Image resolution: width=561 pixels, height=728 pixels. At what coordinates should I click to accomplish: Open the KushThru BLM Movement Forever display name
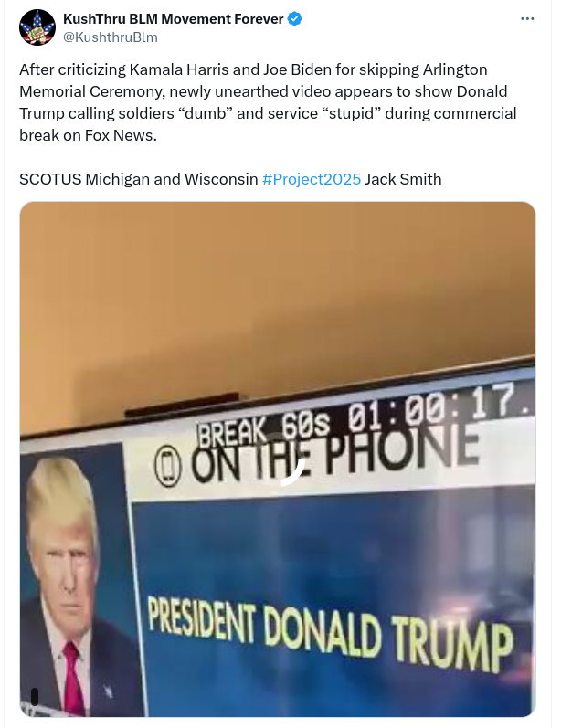[x=173, y=19]
